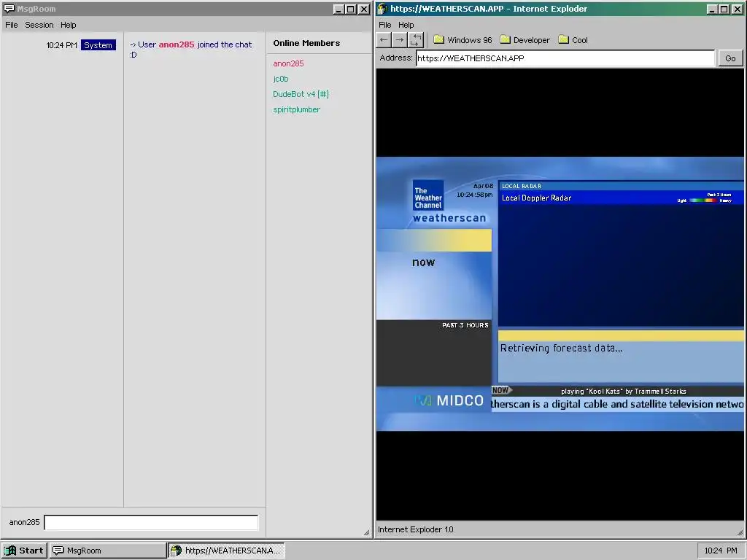Click the browser Refresh button
Screen dimensions: 747x560
pyautogui.click(x=415, y=40)
